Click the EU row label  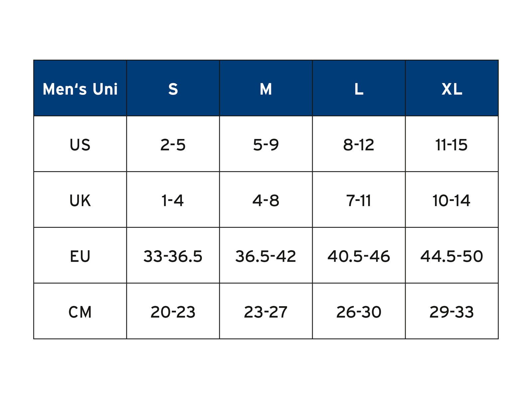click(x=80, y=256)
